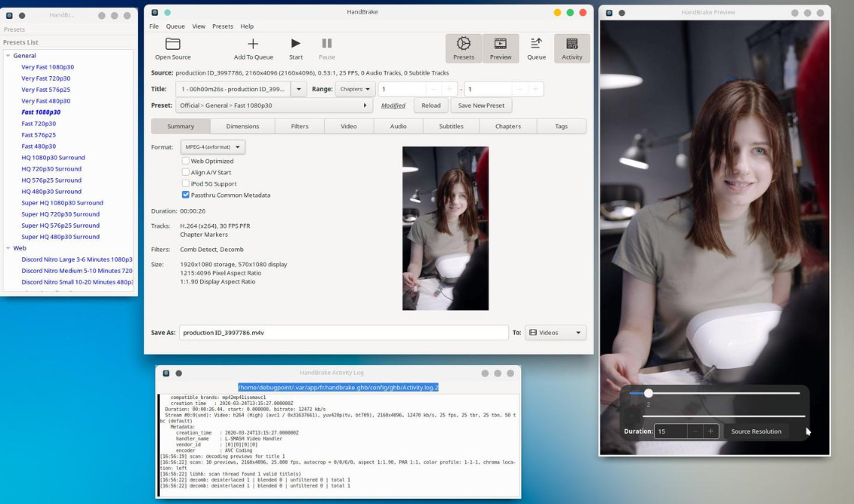Select HQ 1080p30 Surround preset
854x504 pixels.
(x=53, y=158)
